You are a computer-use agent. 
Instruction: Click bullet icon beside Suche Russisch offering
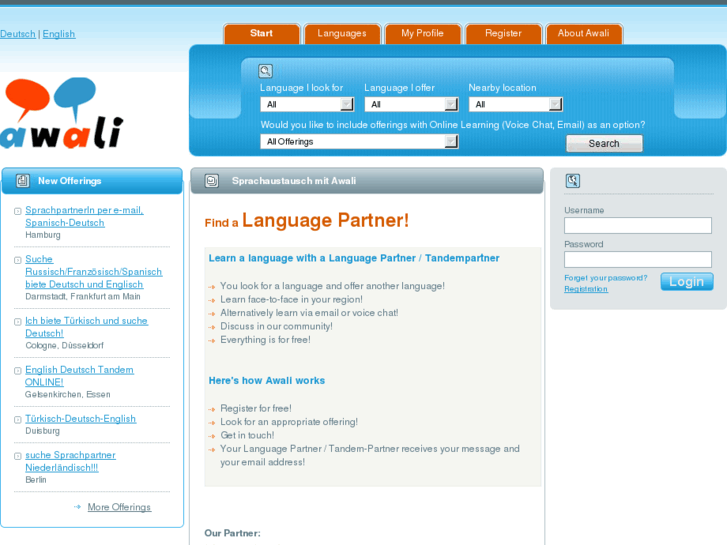pyautogui.click(x=18, y=260)
